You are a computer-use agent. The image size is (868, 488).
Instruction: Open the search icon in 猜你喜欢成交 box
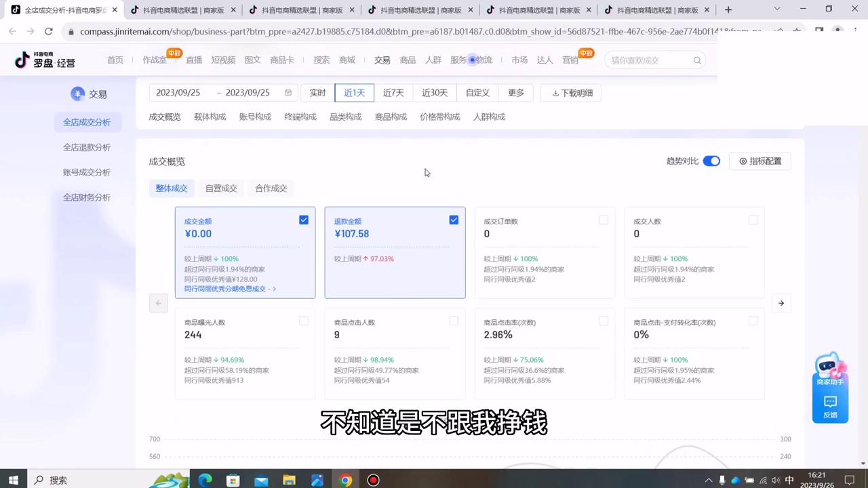pos(697,60)
